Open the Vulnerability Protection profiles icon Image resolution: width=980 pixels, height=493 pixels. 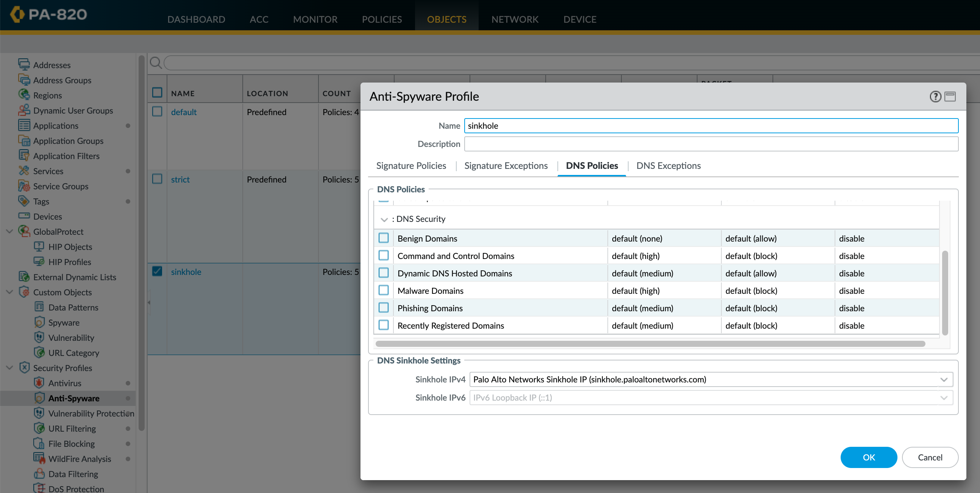(x=39, y=413)
